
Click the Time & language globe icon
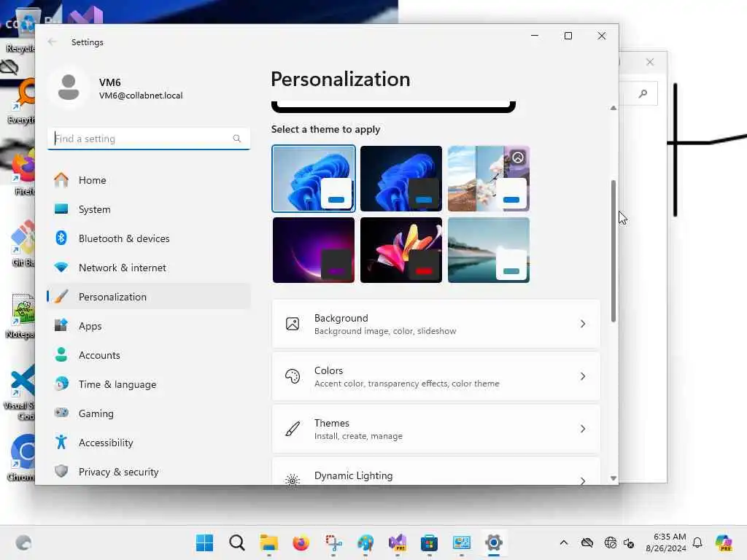pos(61,384)
